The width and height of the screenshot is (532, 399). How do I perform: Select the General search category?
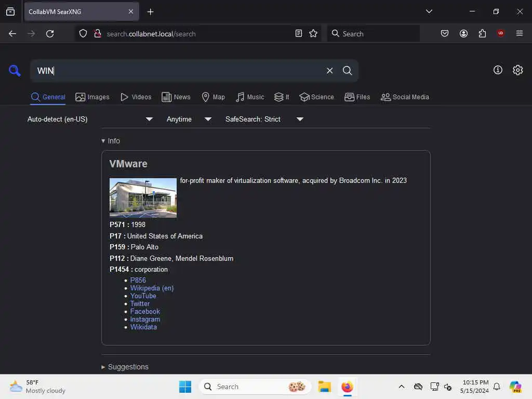48,97
